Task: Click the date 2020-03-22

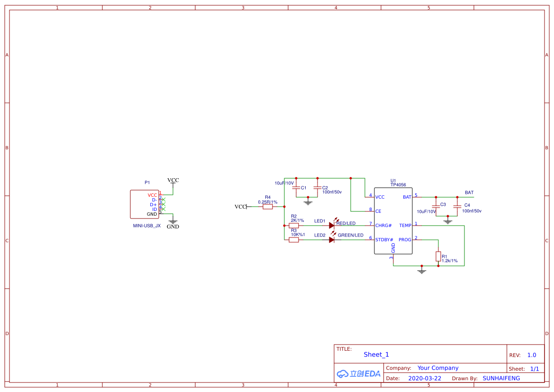Action: point(425,378)
